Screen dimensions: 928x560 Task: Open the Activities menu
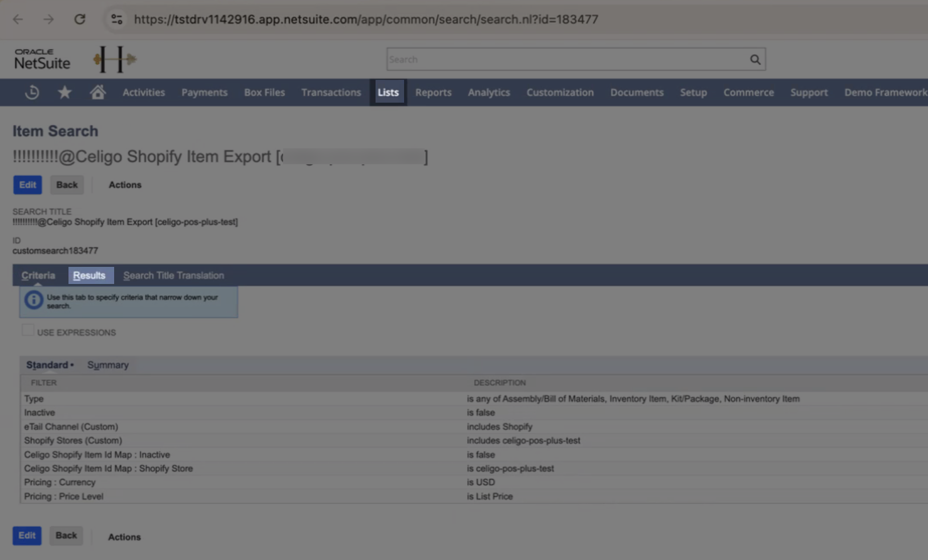[x=144, y=92]
